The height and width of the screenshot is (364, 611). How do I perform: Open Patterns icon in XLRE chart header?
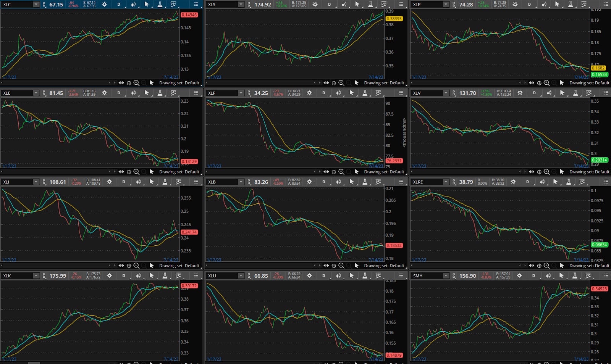coord(582,182)
